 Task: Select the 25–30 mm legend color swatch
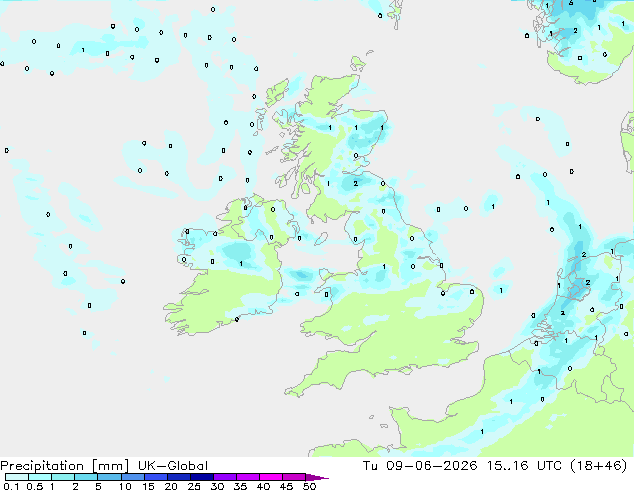(202, 477)
